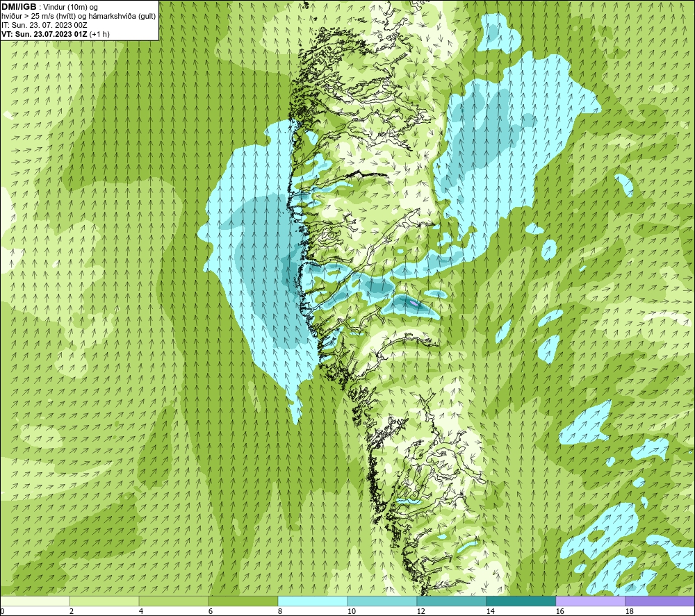This screenshot has width=695, height=616.
Task: Click the 'VT: Sun. 23.07.2023 01Z' line
Action: click(44, 33)
